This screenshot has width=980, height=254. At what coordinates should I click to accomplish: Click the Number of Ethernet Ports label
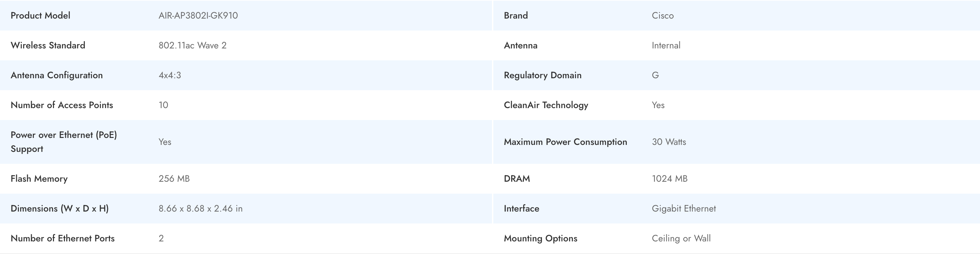(x=62, y=238)
